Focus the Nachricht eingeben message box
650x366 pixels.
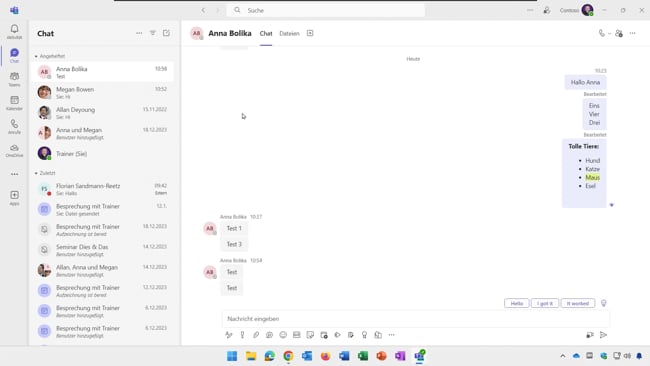(x=415, y=319)
